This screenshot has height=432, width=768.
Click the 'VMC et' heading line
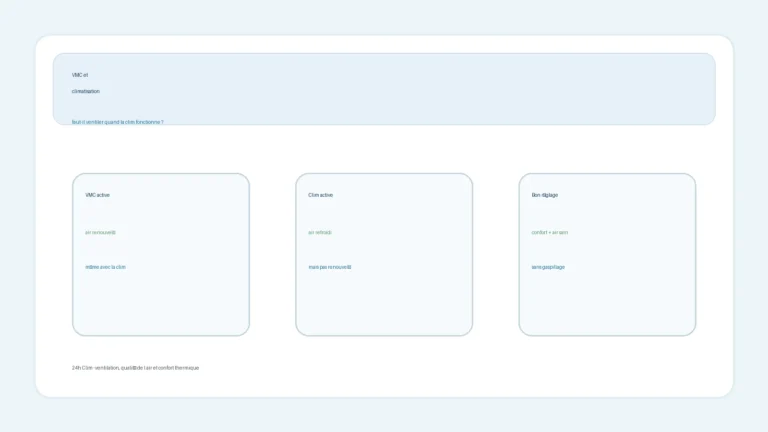80,75
